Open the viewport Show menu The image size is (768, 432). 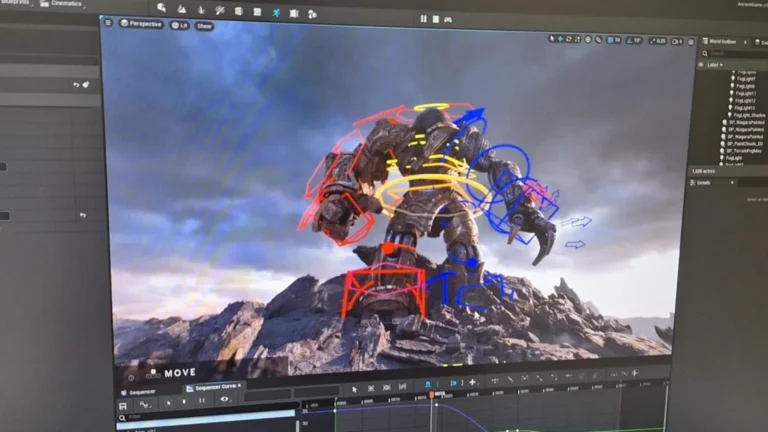pyautogui.click(x=204, y=26)
